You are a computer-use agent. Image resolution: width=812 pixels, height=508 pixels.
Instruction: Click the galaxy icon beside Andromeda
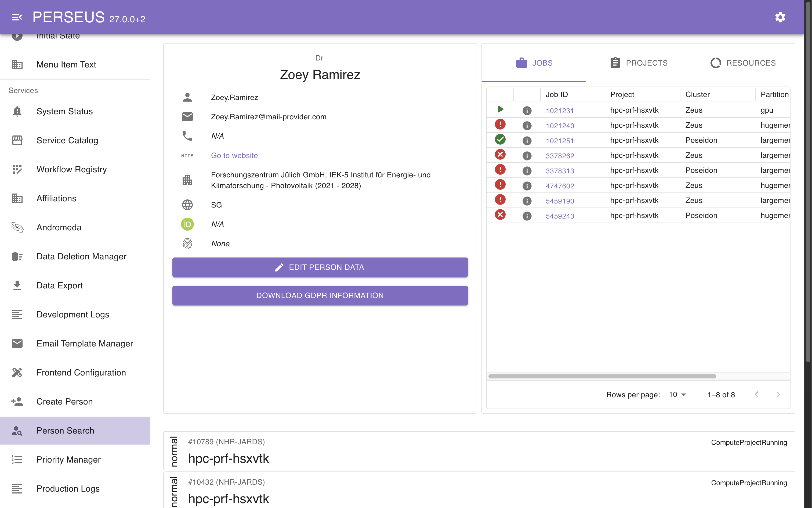tap(17, 227)
